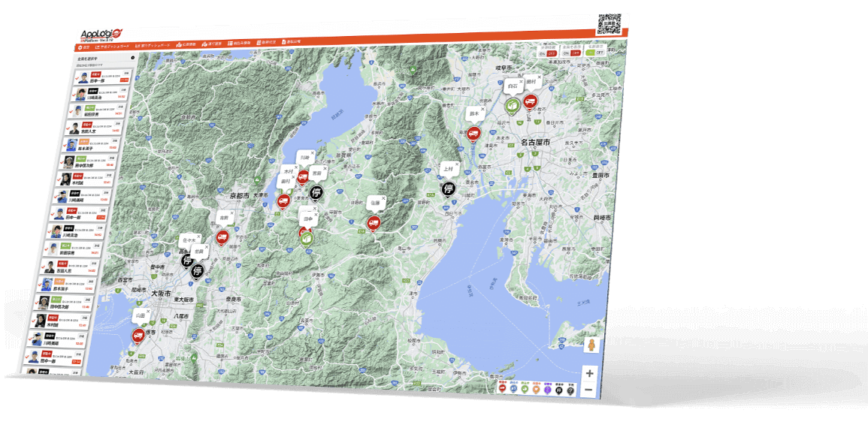The width and height of the screenshot is (868, 428).
Task: Open the 運転日報 menu item at bar end
Action: tap(291, 41)
